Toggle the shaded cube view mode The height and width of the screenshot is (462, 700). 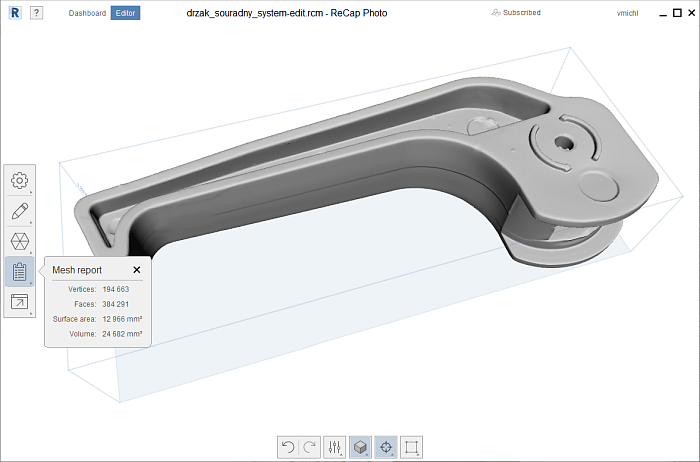[360, 447]
